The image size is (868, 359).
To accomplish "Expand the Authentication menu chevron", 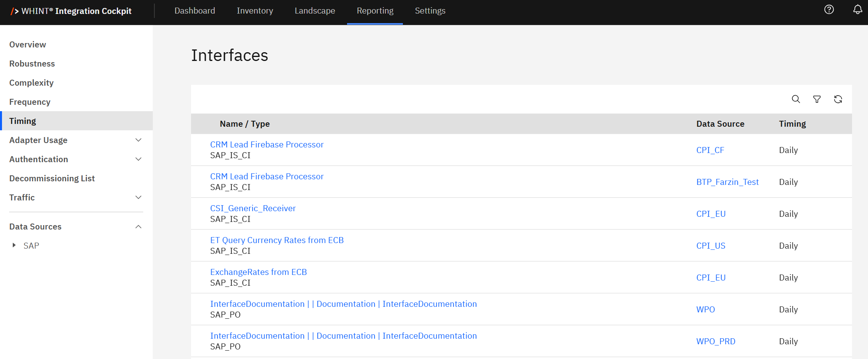I will 138,159.
